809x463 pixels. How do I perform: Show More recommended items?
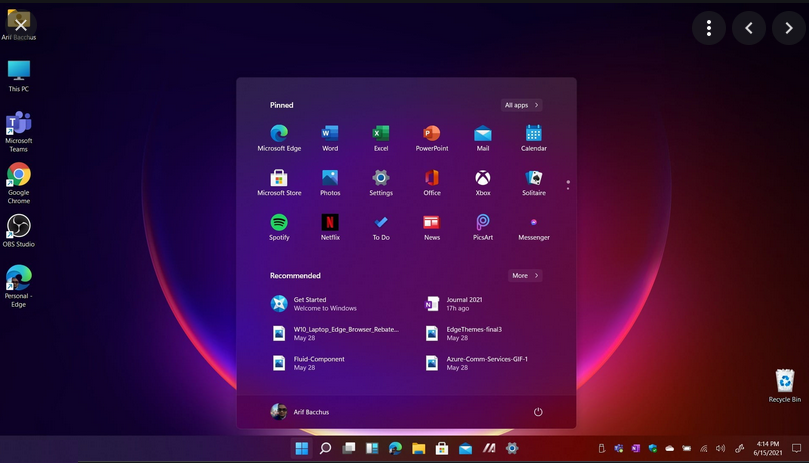click(x=525, y=276)
